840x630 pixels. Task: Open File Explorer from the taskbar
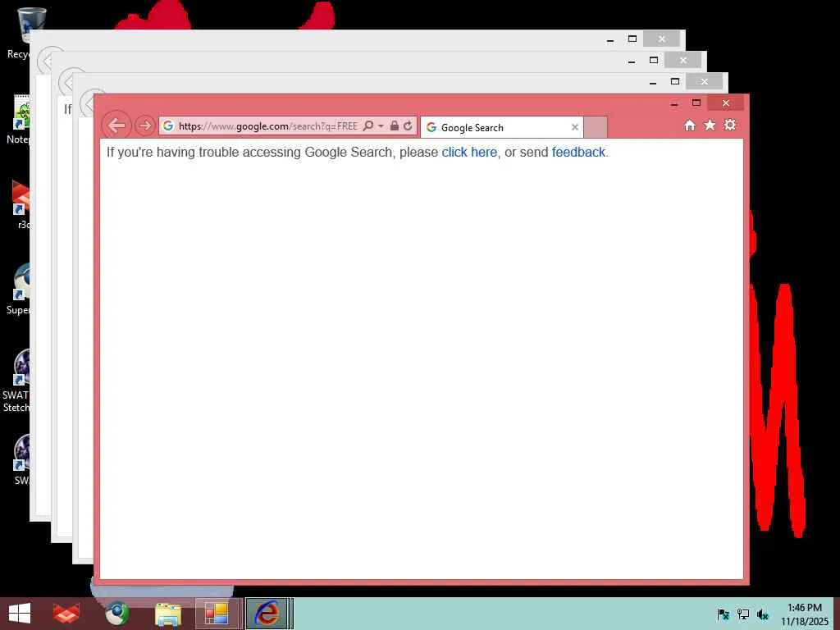pyautogui.click(x=167, y=614)
